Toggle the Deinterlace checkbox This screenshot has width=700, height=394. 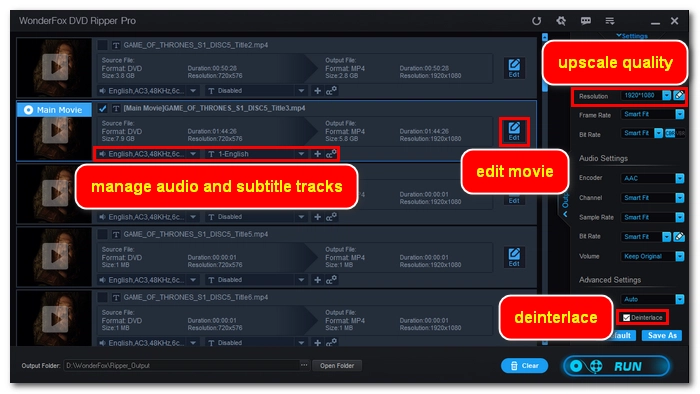click(x=626, y=318)
